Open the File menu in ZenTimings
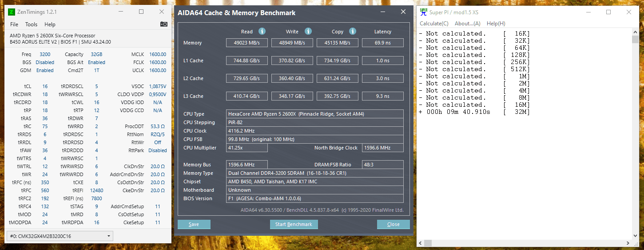The image size is (644, 250). (14, 24)
